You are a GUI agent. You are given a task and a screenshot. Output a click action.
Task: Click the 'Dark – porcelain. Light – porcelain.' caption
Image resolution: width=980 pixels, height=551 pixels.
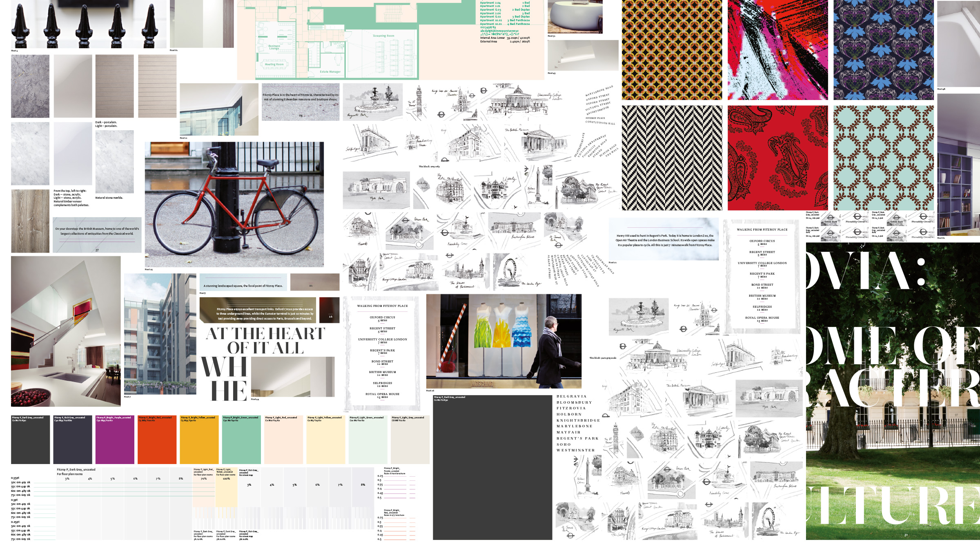point(106,124)
